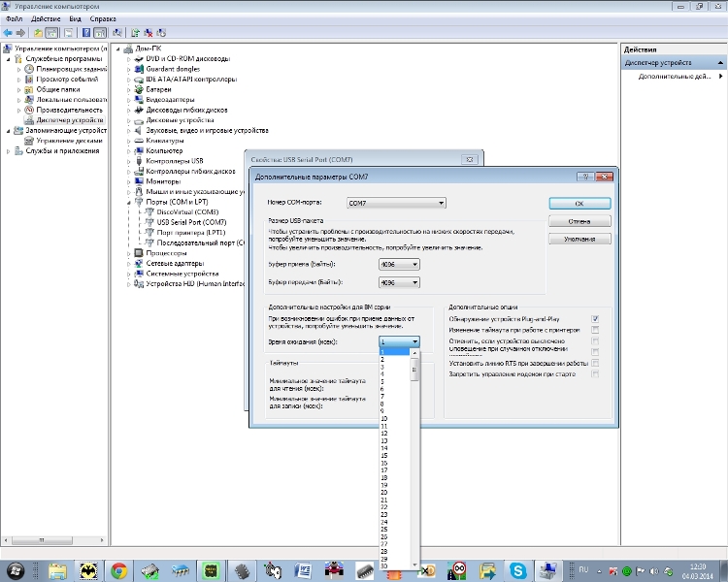Click the Умолчания defaults button

tap(579, 239)
